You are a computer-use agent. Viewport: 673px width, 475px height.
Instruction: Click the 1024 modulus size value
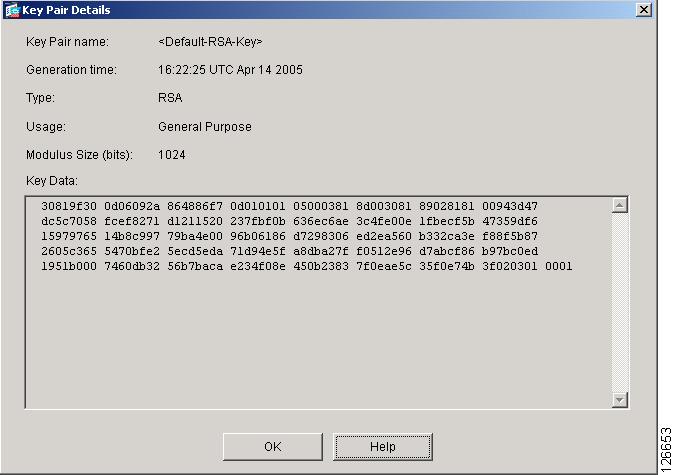click(172, 154)
